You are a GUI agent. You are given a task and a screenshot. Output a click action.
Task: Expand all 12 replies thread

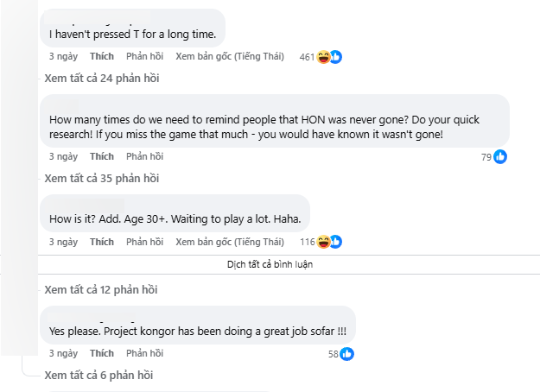[x=101, y=289]
